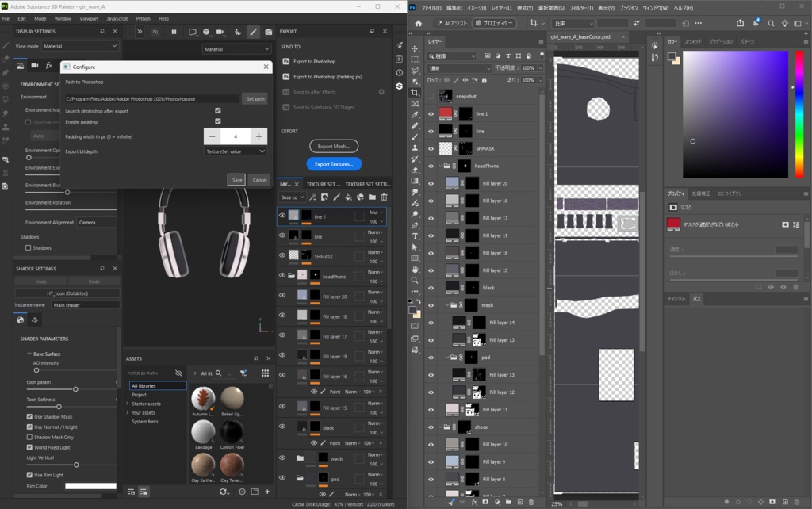The image size is (812, 509).
Task: Hide the 'line 1' layer in Photoshop
Action: coord(431,114)
